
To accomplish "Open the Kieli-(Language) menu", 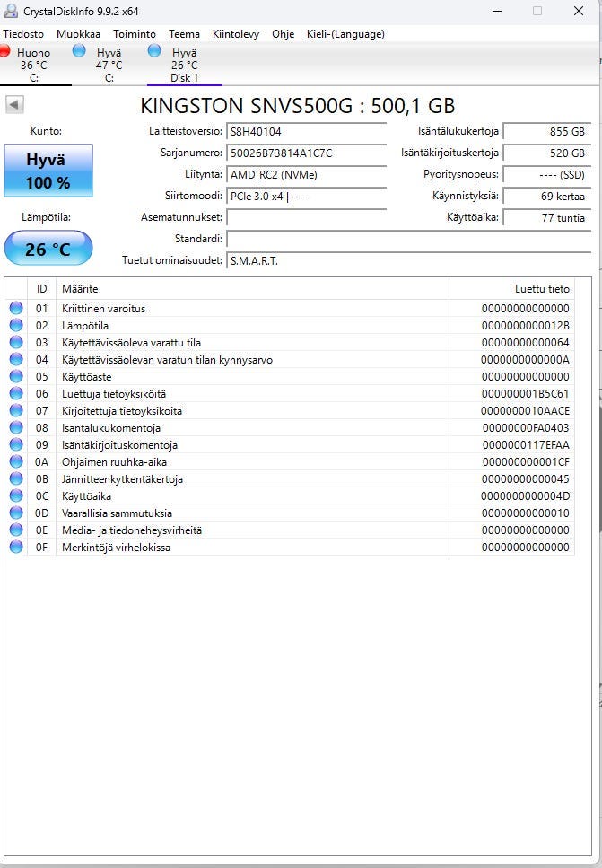I will point(345,34).
